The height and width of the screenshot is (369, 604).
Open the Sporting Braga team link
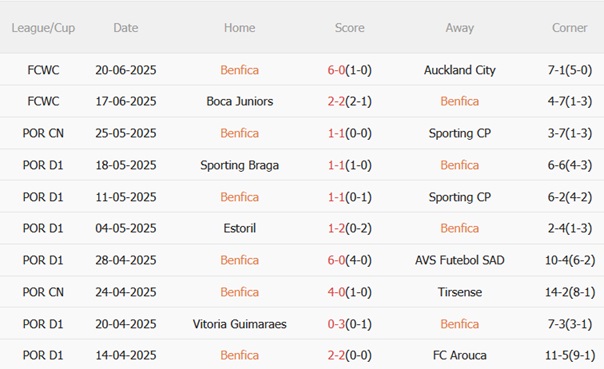click(x=240, y=165)
